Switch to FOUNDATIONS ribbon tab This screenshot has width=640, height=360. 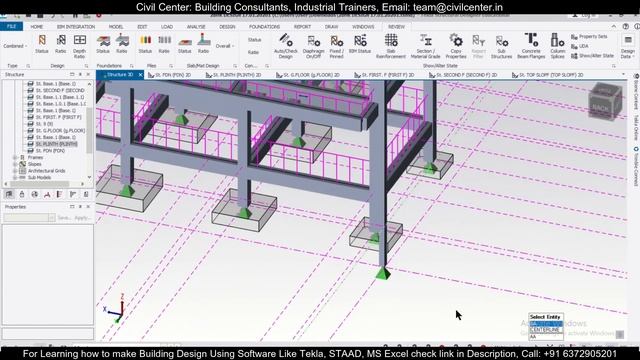click(x=264, y=27)
